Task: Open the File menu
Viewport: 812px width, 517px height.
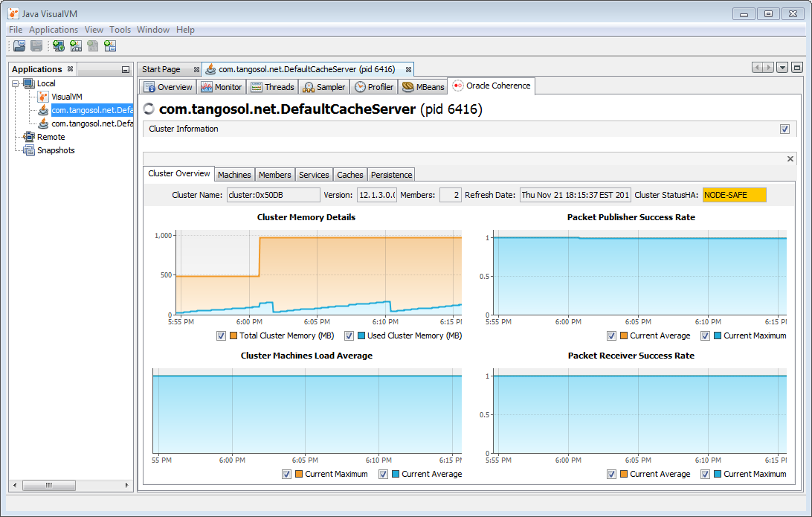Action: tap(16, 30)
